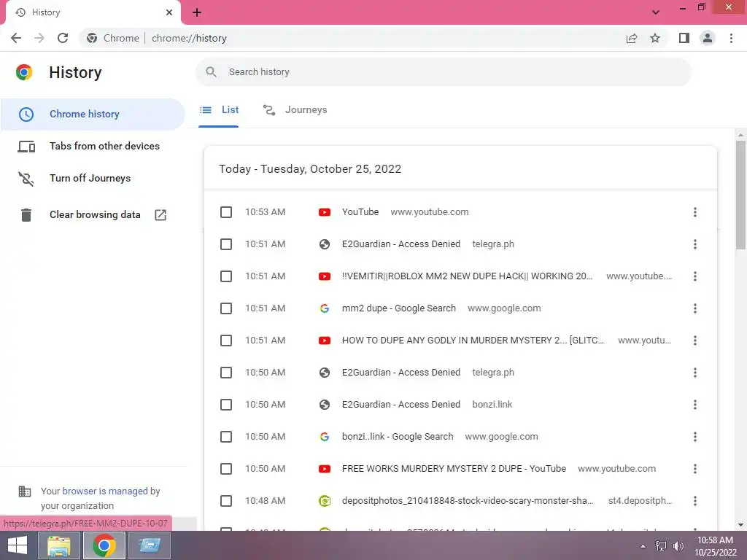Click the share page icon in address bar

[x=632, y=38]
